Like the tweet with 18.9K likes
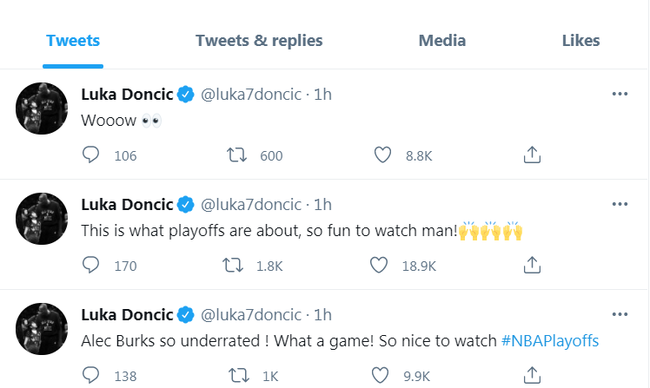650x388 pixels. point(379,265)
